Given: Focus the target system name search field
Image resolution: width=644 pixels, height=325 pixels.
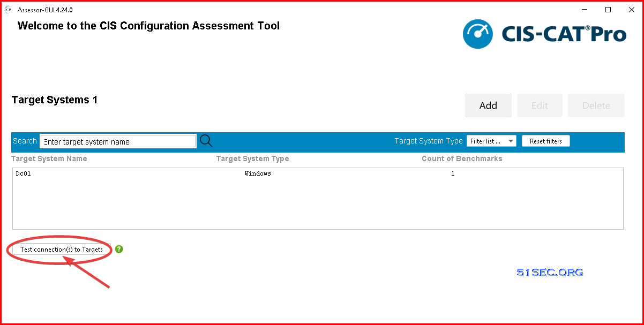Looking at the screenshot, I should (118, 141).
